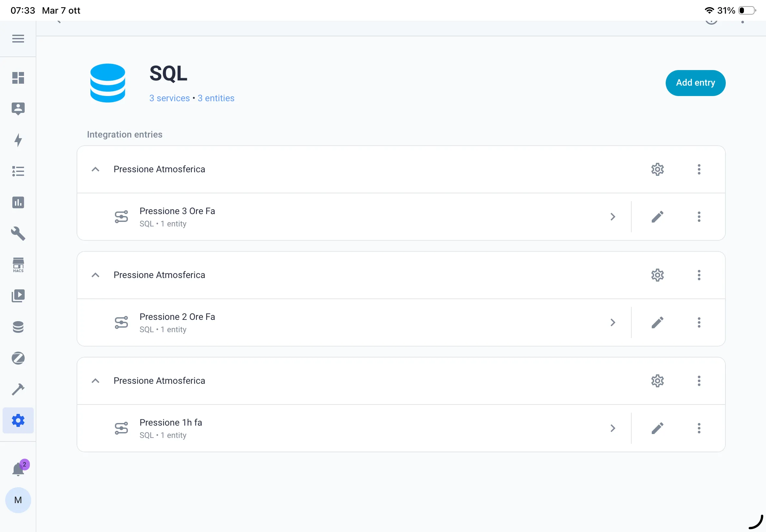Image resolution: width=766 pixels, height=532 pixels.
Task: Open the Energy dashboard icon
Action: pos(18,140)
